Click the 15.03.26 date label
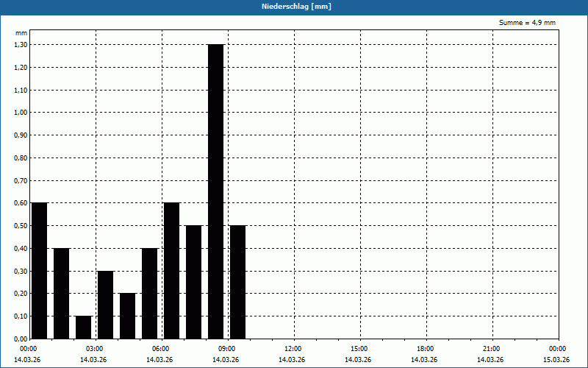Viewport: 588px width, 368px height. (x=556, y=360)
